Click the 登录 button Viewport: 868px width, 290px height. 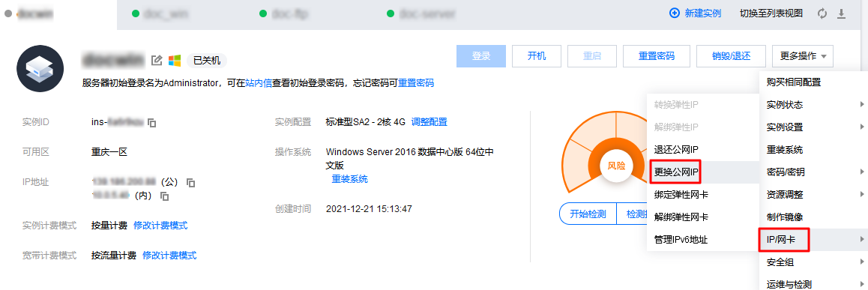click(481, 56)
